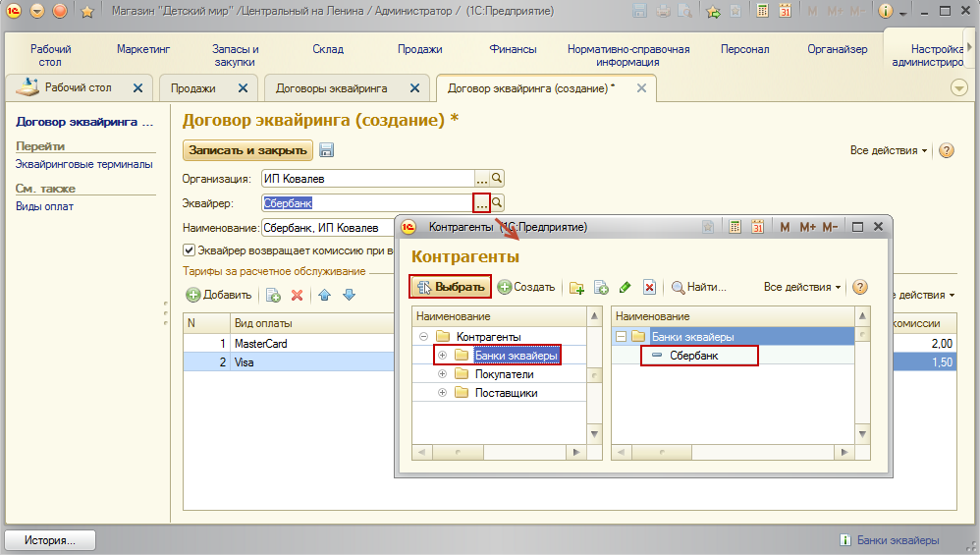This screenshot has height=555, width=980.
Task: Click Создать button in Контрагенты dialog
Action: (526, 287)
